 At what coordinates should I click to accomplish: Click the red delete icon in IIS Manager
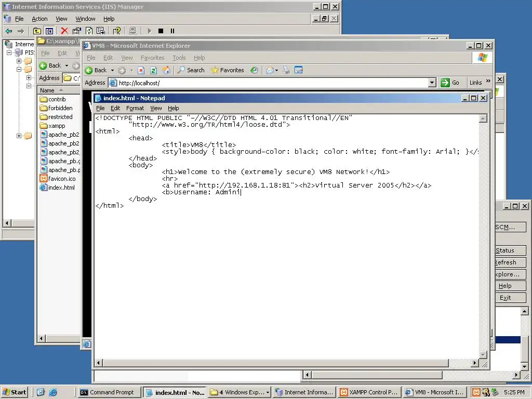click(x=64, y=31)
